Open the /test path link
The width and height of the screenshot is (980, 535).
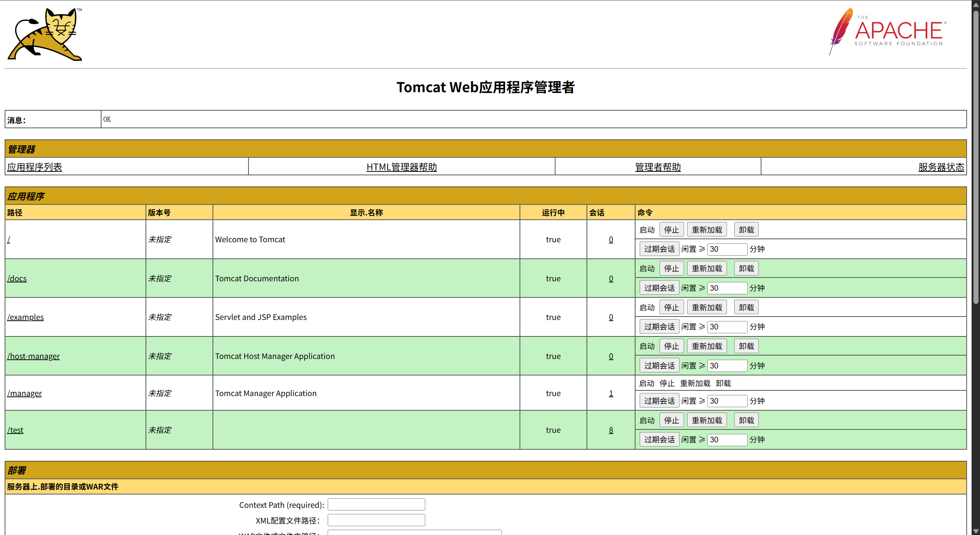15,430
